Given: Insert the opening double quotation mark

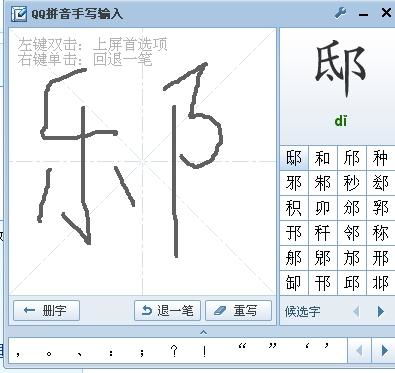Looking at the screenshot, I should pyautogui.click(x=242, y=346).
